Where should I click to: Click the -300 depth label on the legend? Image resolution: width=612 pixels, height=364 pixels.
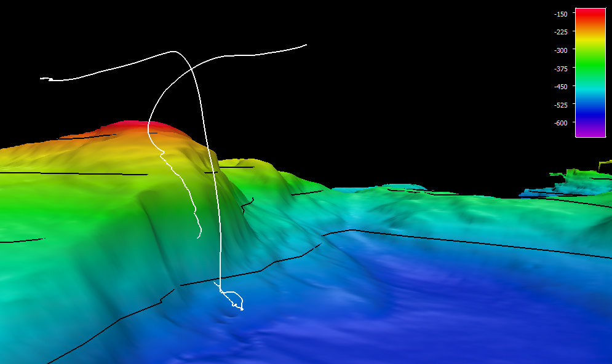pyautogui.click(x=560, y=50)
